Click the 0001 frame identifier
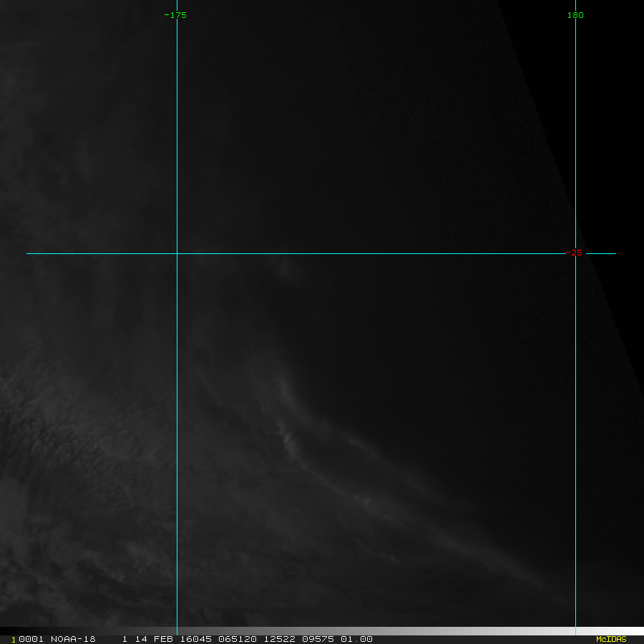Screen dimensions: 644x644 click(x=31, y=639)
